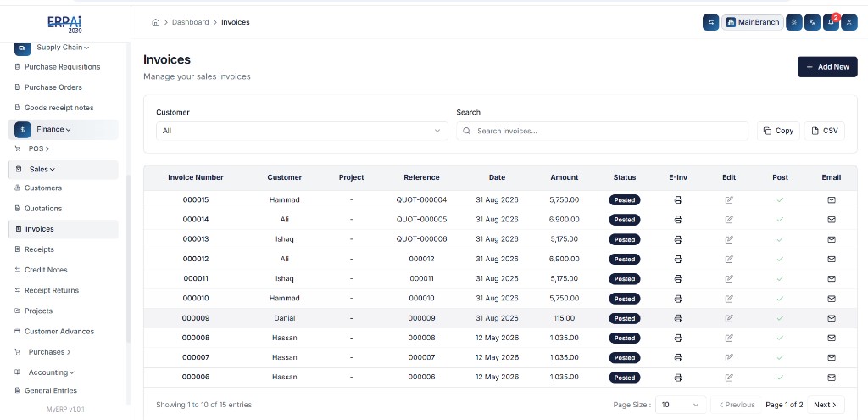Email invoice 000012
Viewport: 868px width, 420px height.
(832, 259)
